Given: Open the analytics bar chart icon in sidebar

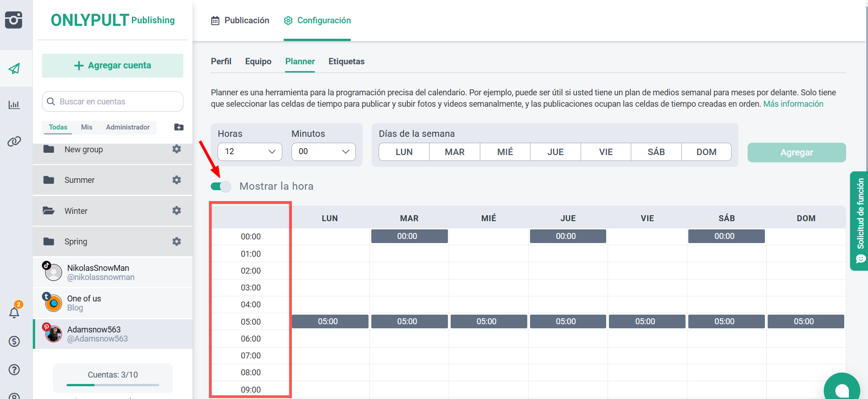Looking at the screenshot, I should coord(14,105).
